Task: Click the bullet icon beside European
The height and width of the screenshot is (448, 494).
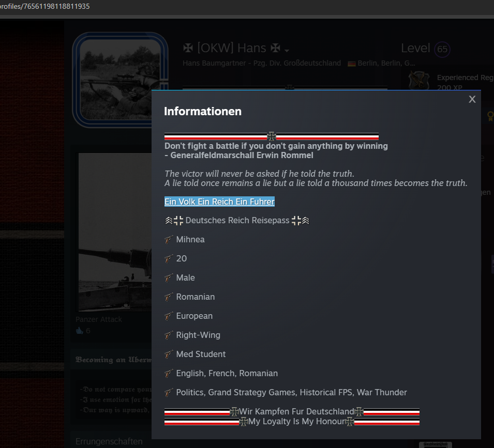Action: click(168, 316)
